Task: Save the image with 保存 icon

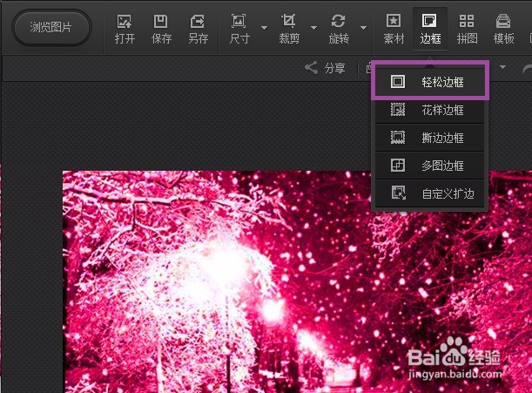Action: pyautogui.click(x=161, y=30)
